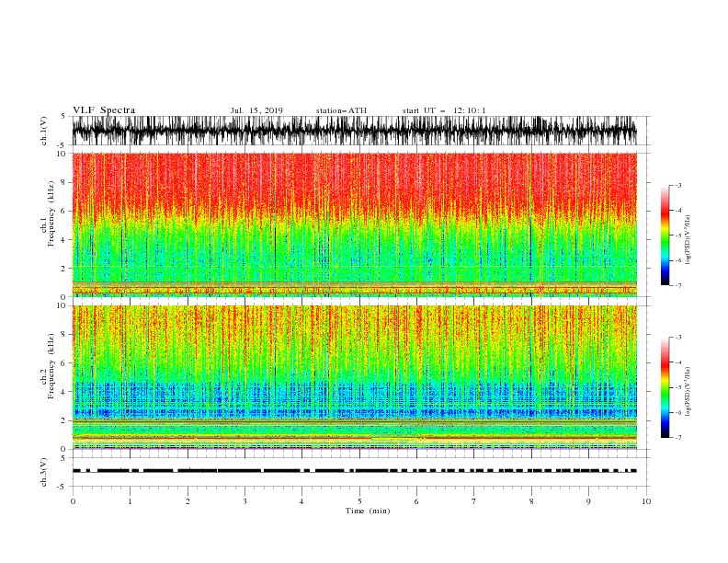Screen dimensions: 728x563
Task: Click the "Time (min)" axis label
Action: coord(368,511)
